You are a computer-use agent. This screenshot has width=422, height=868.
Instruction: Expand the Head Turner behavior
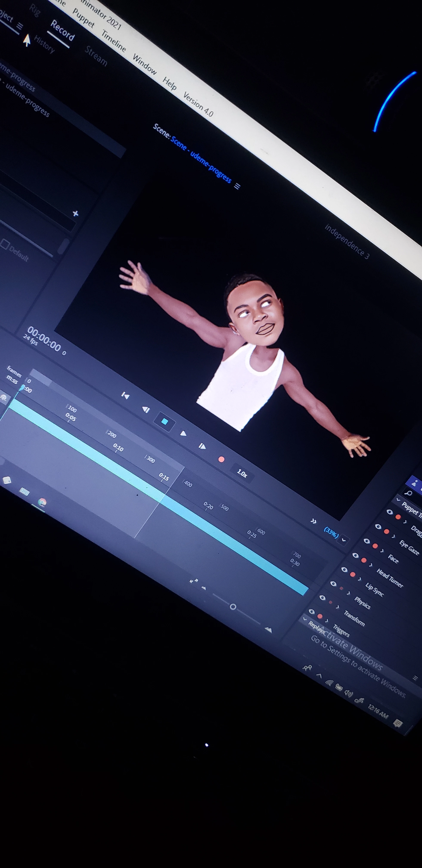click(x=371, y=565)
